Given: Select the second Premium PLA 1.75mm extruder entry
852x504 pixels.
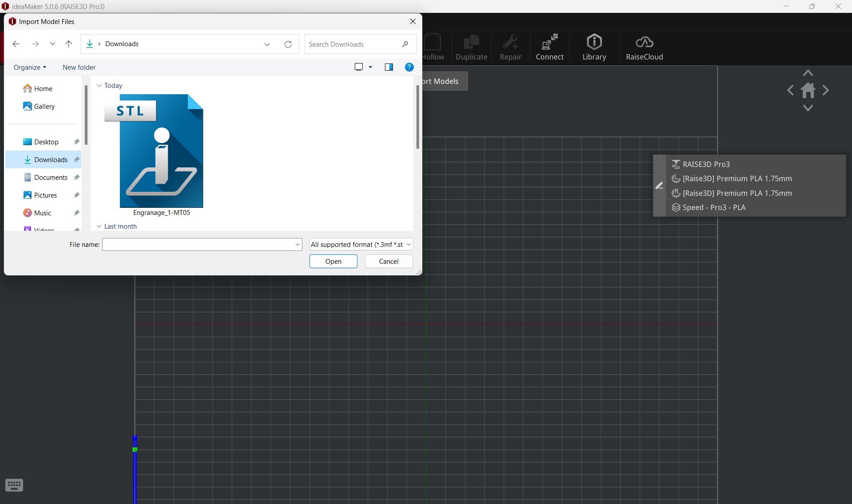Looking at the screenshot, I should point(732,193).
